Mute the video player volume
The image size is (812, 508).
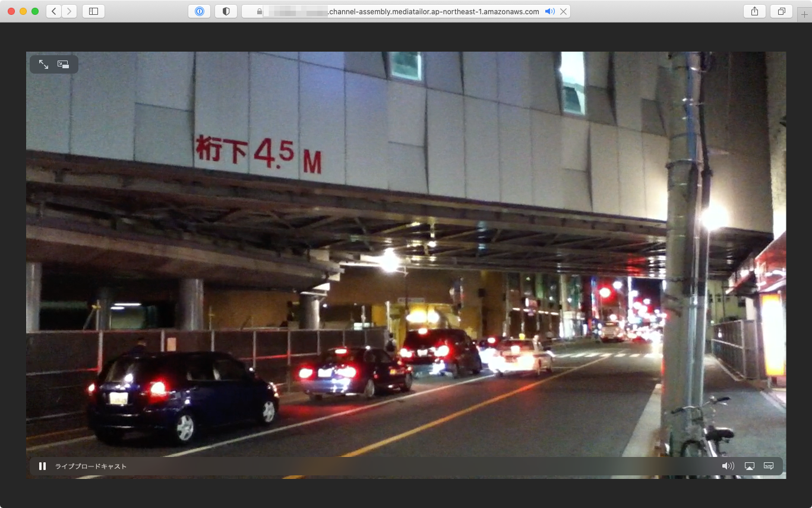pos(728,466)
